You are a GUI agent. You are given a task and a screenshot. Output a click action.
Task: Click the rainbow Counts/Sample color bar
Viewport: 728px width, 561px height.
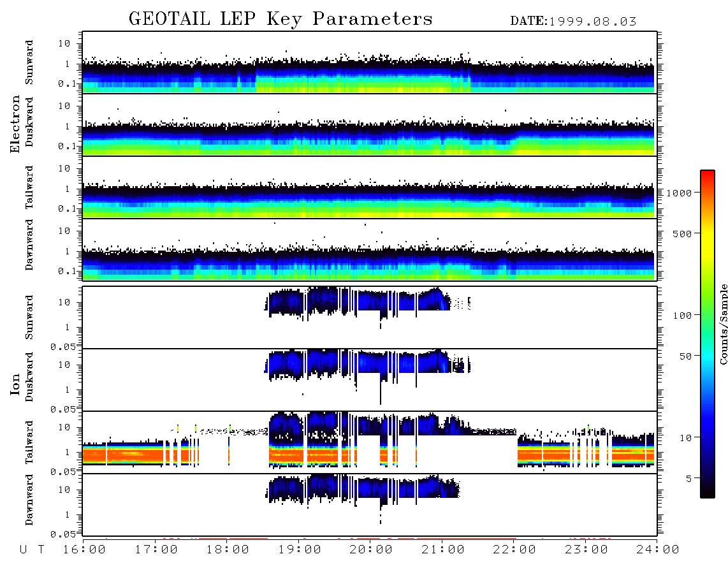[708, 334]
